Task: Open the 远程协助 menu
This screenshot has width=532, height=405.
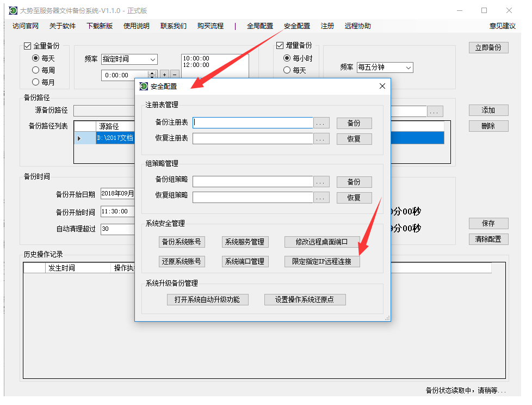Action: pyautogui.click(x=357, y=26)
